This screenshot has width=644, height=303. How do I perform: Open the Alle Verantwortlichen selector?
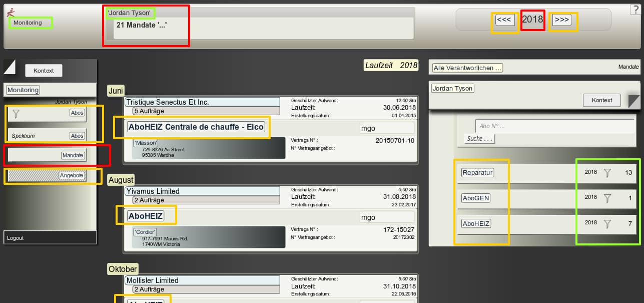click(467, 68)
